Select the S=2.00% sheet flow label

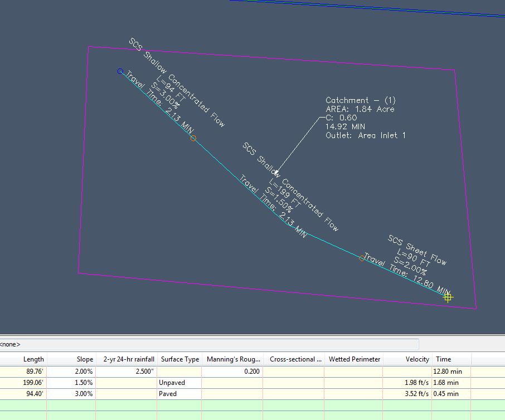410,266
